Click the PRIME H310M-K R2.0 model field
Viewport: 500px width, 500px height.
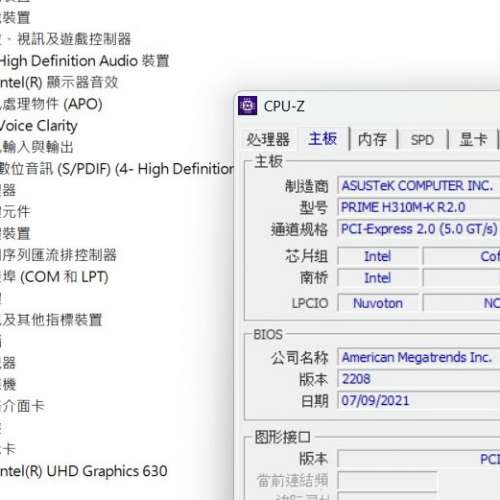coord(419,207)
